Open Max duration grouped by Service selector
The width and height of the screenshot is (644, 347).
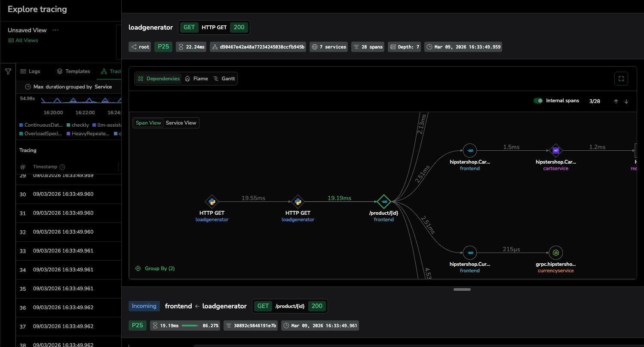coord(72,87)
